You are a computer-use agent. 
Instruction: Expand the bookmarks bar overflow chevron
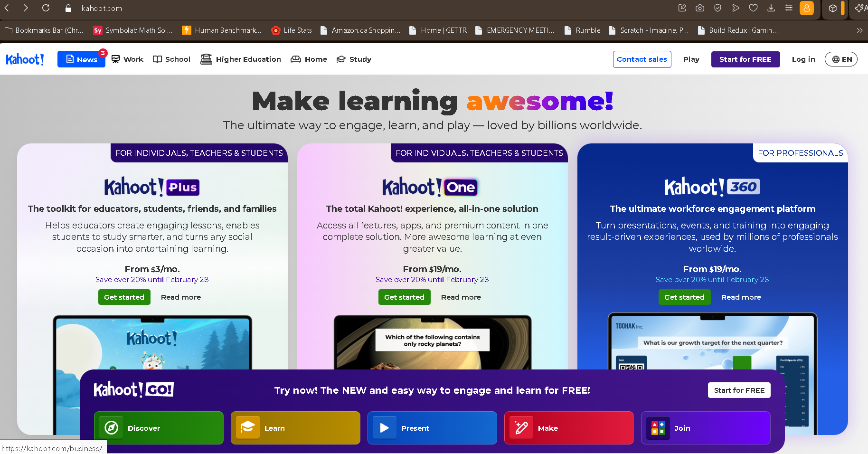(859, 30)
